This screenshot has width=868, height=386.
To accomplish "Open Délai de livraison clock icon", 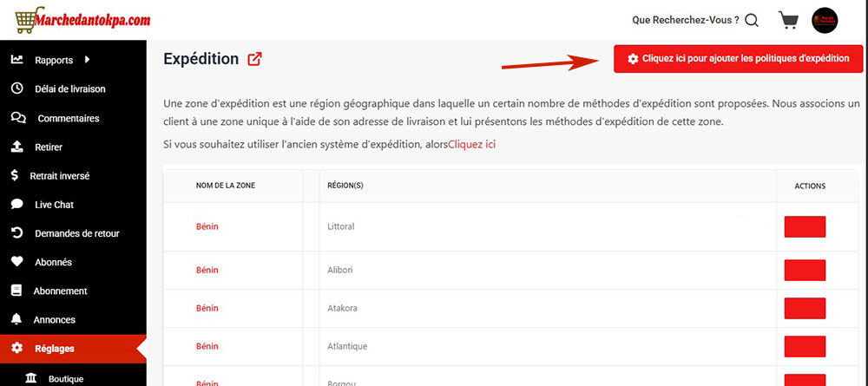I will pos(16,88).
